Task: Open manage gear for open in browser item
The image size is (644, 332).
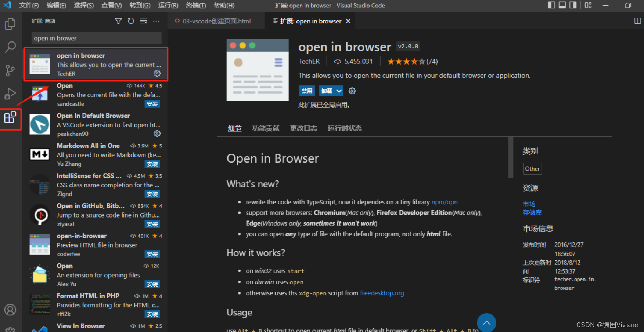Action: pos(157,73)
